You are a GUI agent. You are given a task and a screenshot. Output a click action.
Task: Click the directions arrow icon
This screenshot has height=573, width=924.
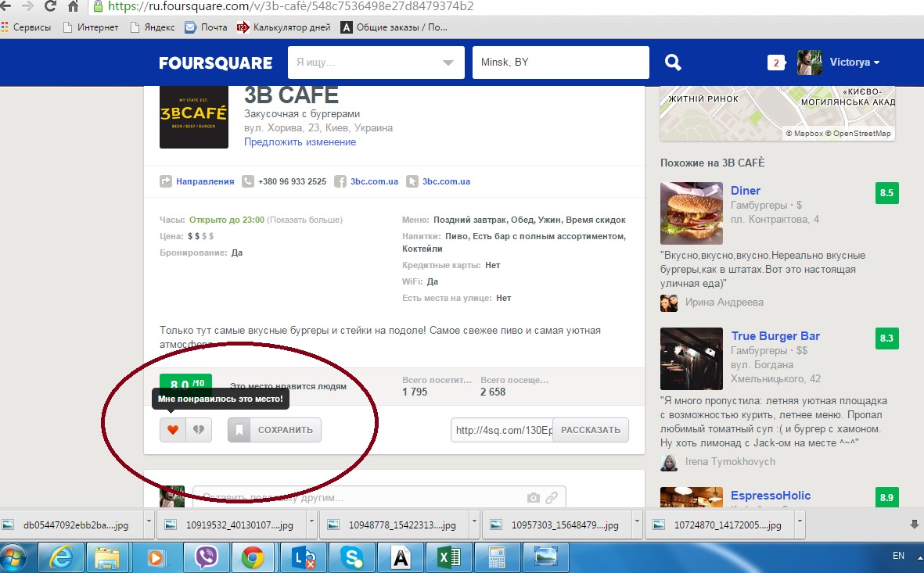pyautogui.click(x=166, y=181)
